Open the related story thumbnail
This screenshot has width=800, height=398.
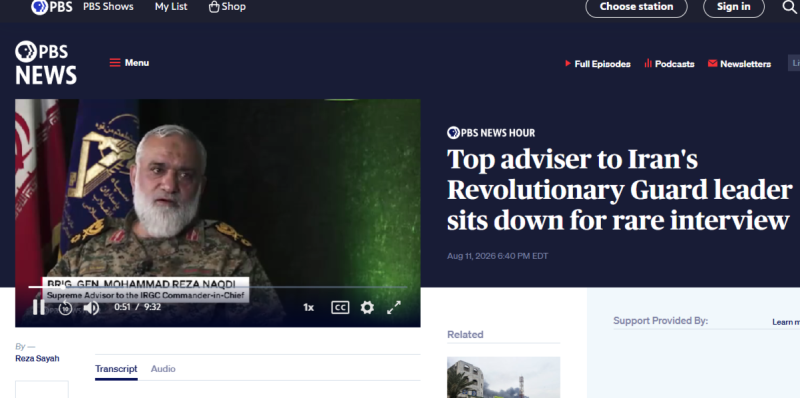tap(503, 378)
